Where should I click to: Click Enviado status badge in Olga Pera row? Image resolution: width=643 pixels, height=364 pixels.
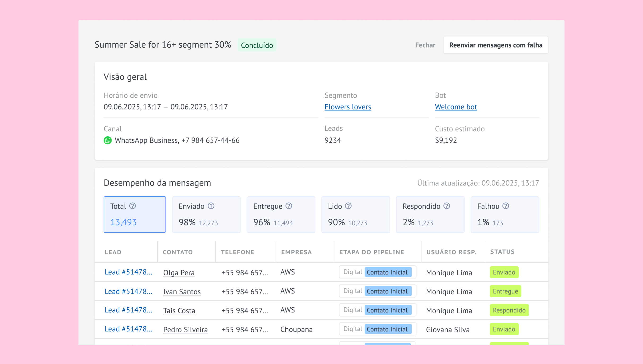(x=504, y=272)
